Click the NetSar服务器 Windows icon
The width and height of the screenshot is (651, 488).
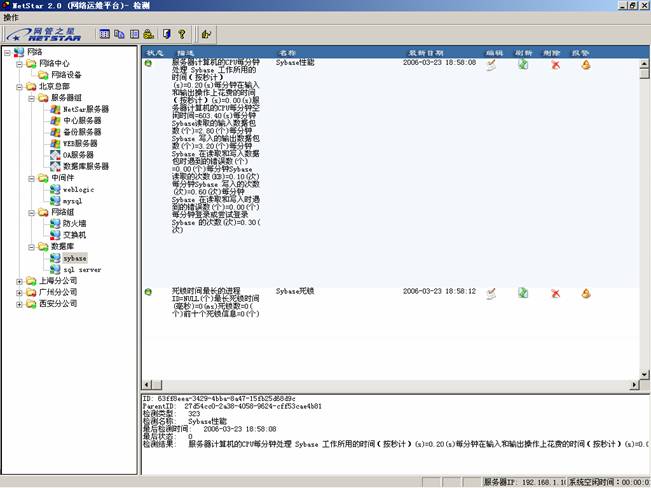(55, 109)
